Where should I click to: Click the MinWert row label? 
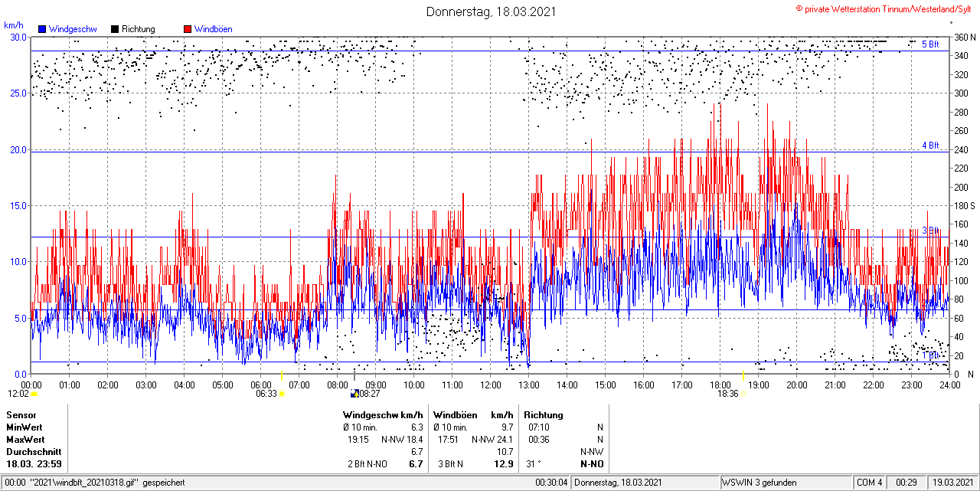24,427
